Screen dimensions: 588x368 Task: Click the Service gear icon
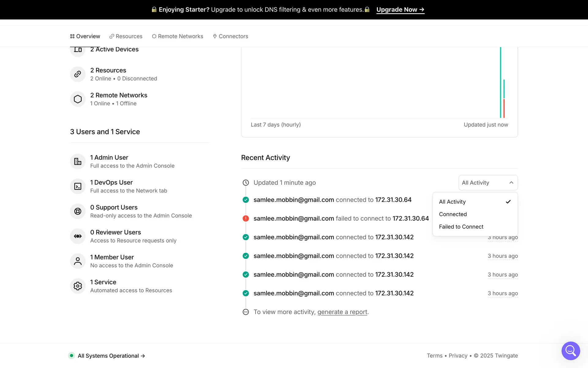[78, 286]
